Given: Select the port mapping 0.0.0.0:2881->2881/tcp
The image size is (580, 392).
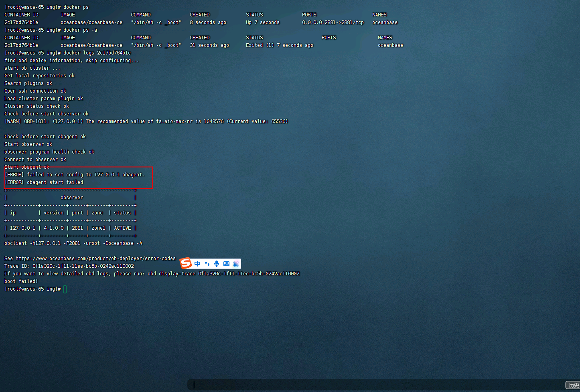Looking at the screenshot, I should pos(333,22).
